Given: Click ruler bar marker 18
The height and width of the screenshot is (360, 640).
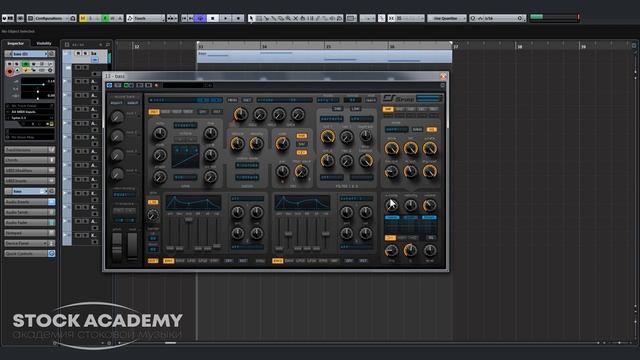Looking at the screenshot, I should [520, 47].
